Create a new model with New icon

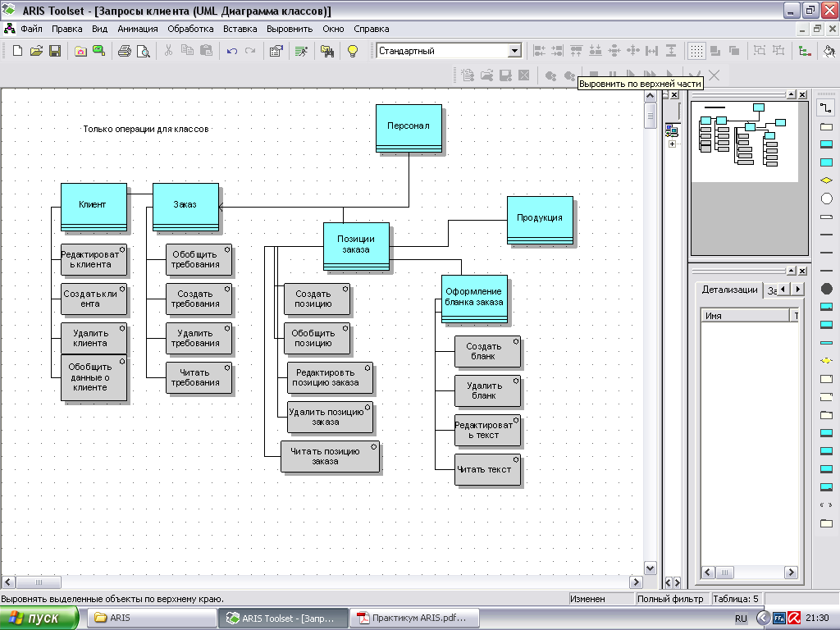tap(18, 51)
